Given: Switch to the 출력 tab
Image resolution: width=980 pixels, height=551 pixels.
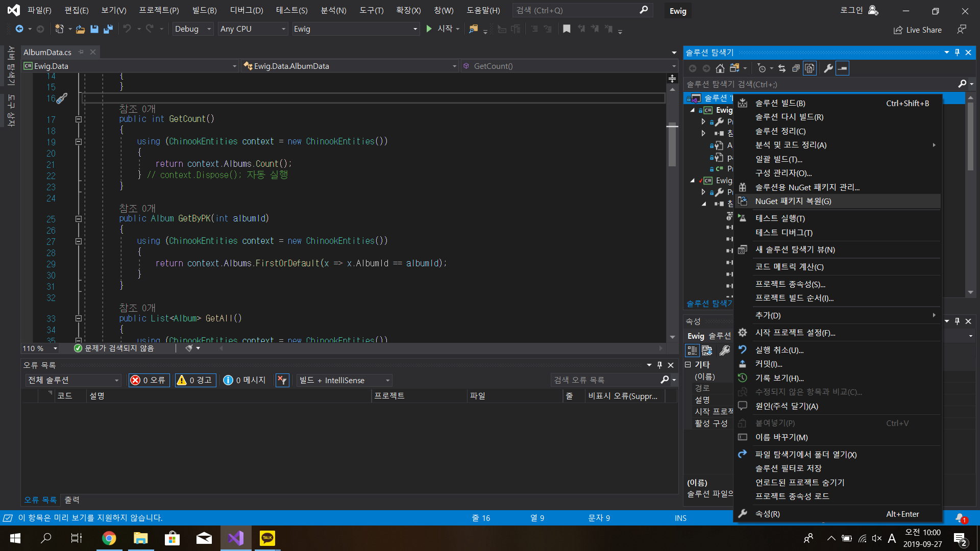Looking at the screenshot, I should pyautogui.click(x=72, y=500).
